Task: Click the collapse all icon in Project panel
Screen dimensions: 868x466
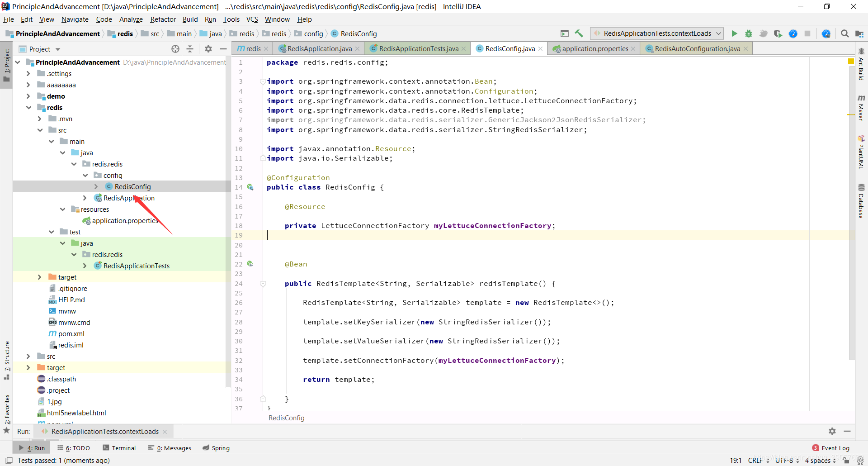Action: pos(190,49)
